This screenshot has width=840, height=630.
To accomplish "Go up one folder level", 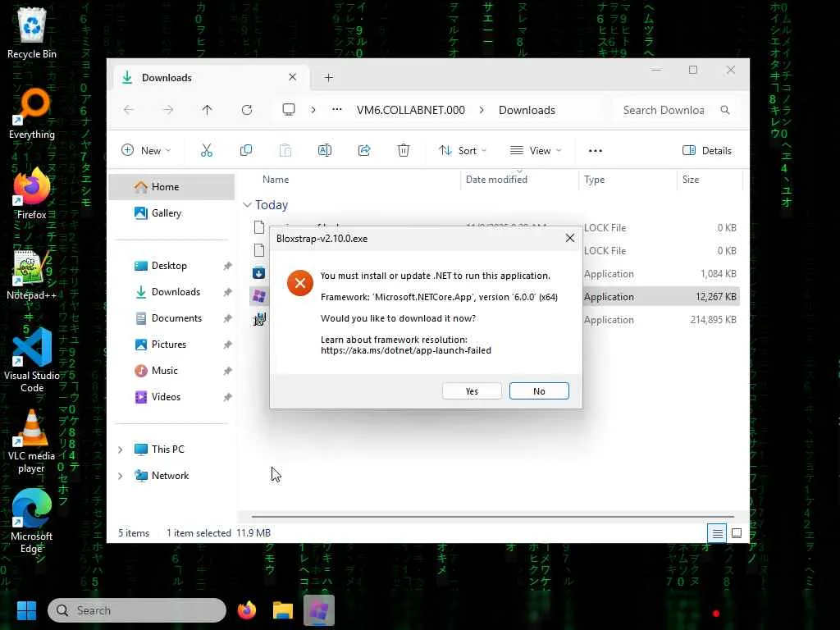I will pyautogui.click(x=208, y=110).
